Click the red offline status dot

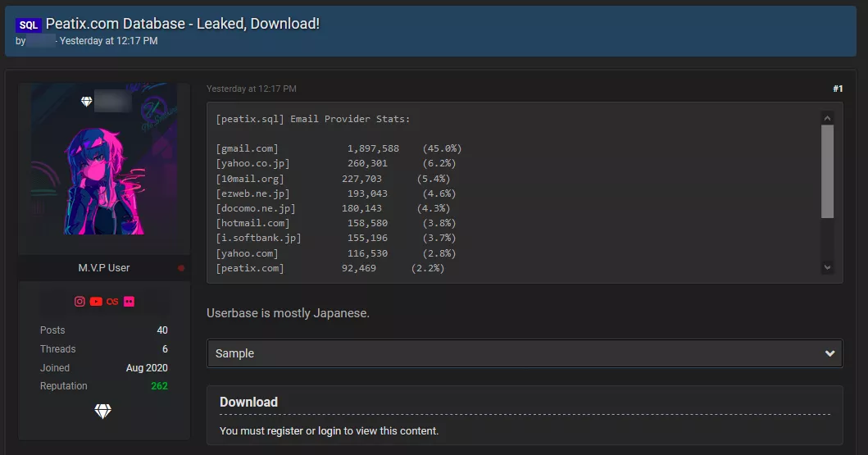[181, 268]
